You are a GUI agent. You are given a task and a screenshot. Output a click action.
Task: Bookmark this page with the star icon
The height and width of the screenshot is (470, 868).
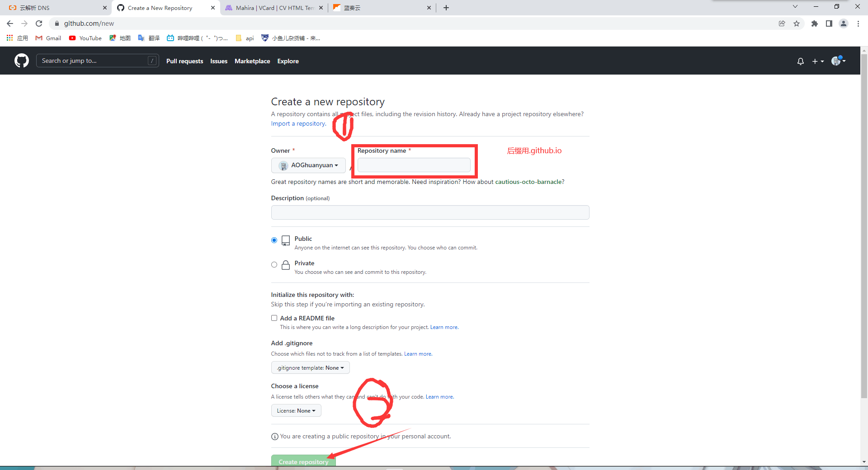(797, 23)
